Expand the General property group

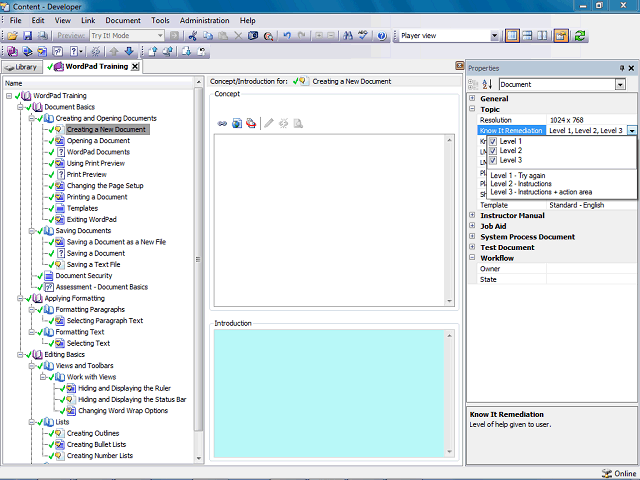(x=472, y=98)
